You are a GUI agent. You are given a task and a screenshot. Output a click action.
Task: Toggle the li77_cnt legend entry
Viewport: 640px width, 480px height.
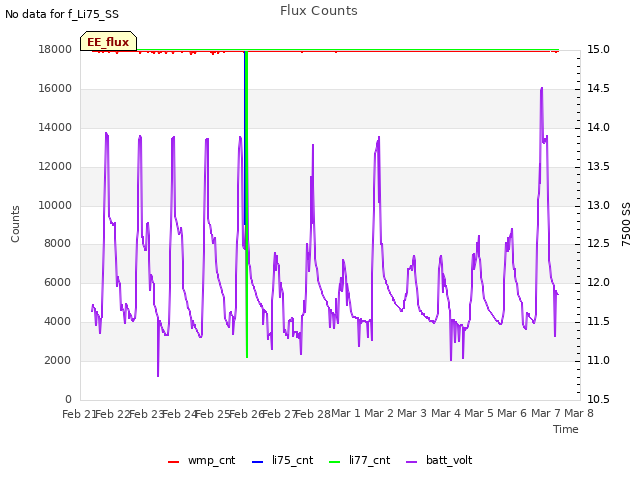coord(360,460)
